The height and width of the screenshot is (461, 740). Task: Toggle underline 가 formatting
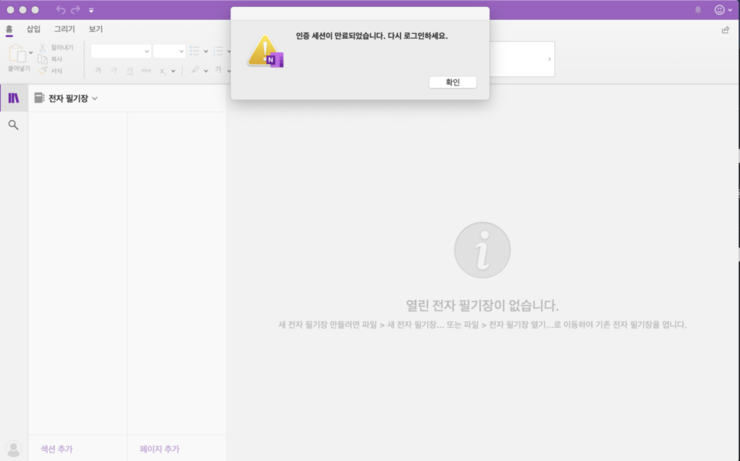129,71
